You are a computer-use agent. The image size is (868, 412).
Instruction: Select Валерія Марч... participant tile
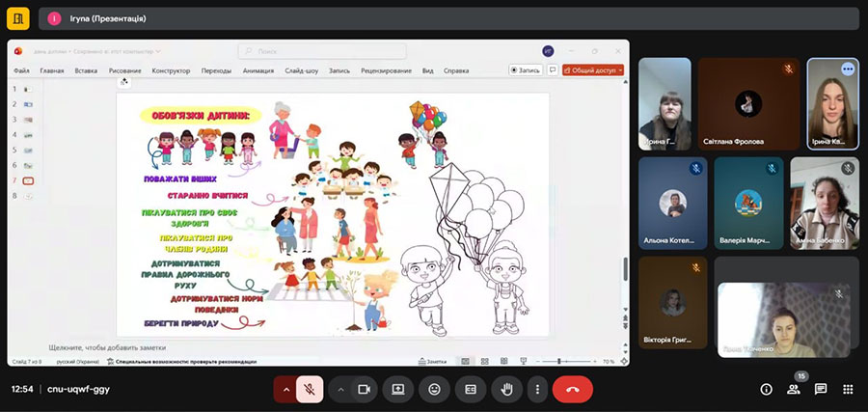[748, 204]
